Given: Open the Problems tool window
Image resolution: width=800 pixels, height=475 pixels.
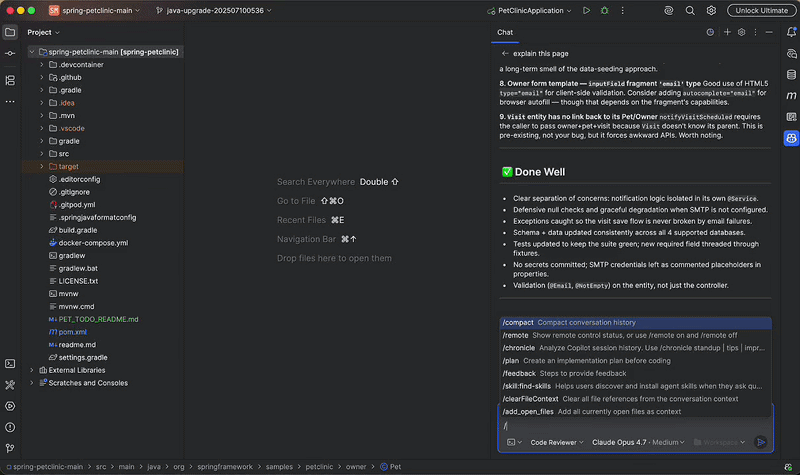Looking at the screenshot, I should point(10,428).
